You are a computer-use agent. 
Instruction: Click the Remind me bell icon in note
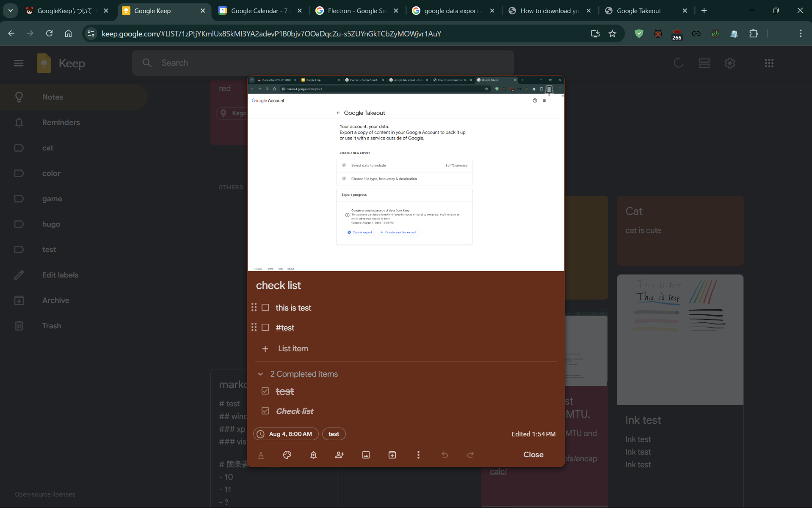point(313,455)
